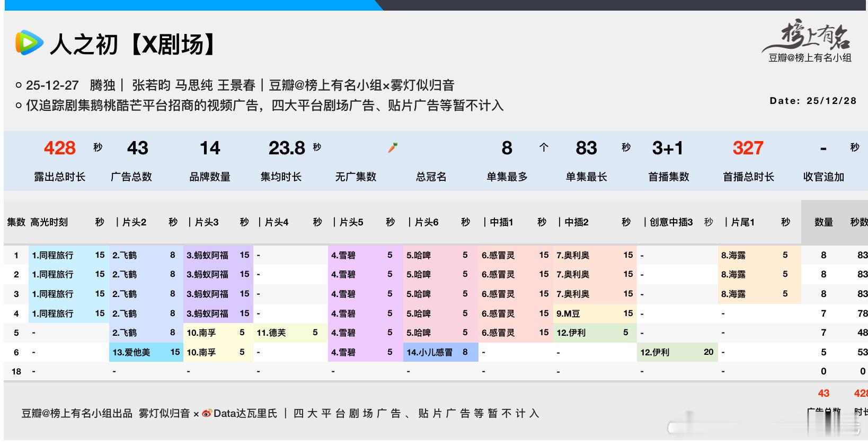Click the 片头4 column header

coord(277,222)
